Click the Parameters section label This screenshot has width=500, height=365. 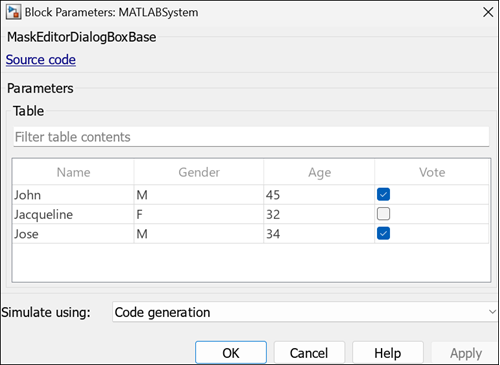point(40,88)
